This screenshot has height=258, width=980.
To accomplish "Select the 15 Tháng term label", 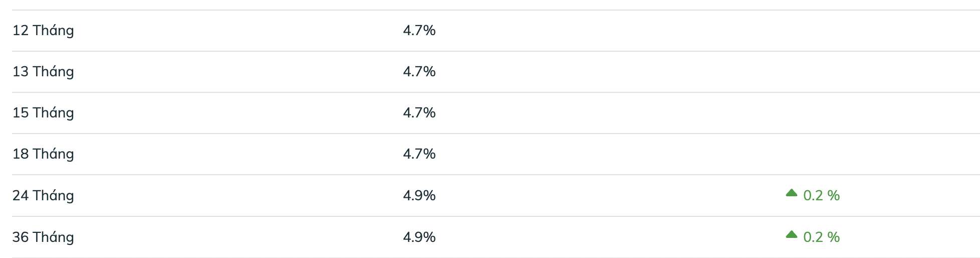I will 43,113.
